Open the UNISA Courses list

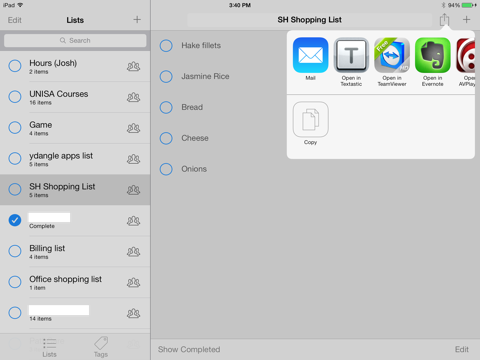(75, 97)
